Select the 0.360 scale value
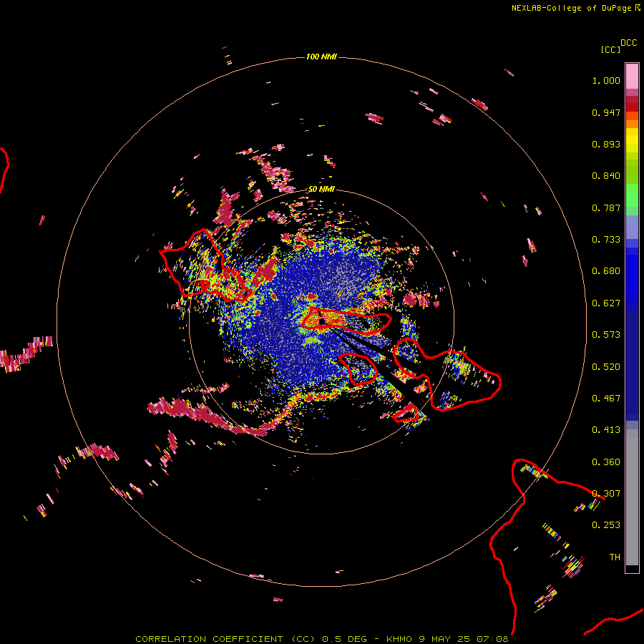The width and height of the screenshot is (644, 644). [x=606, y=462]
